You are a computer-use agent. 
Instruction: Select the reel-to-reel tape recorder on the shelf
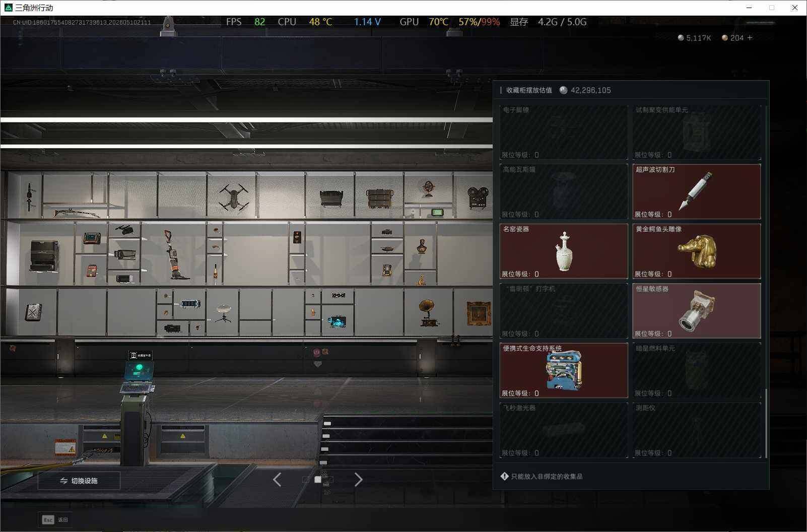[x=478, y=197]
